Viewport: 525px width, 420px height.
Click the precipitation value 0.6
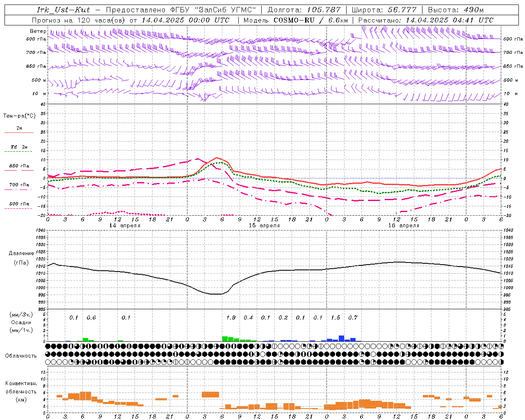click(91, 317)
